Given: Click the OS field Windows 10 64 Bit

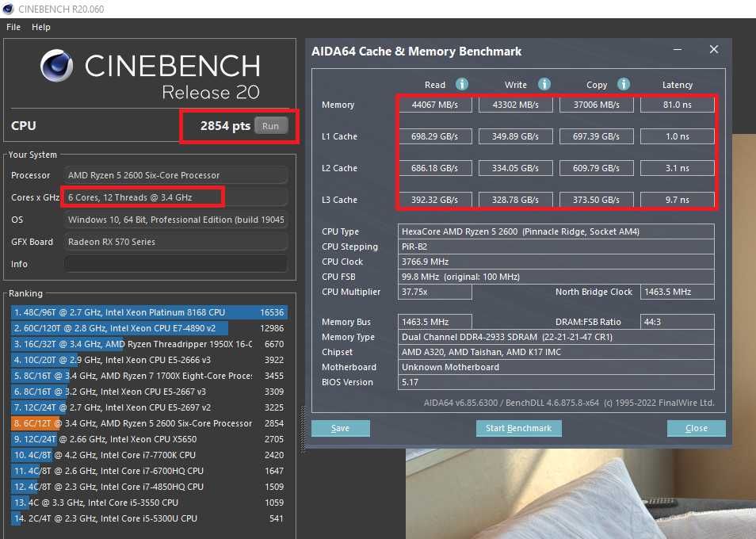Looking at the screenshot, I should pyautogui.click(x=176, y=220).
